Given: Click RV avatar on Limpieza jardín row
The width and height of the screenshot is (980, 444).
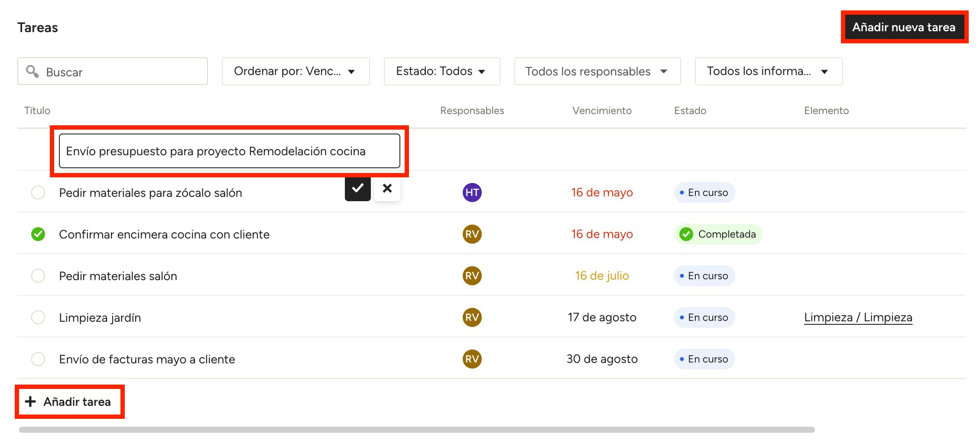Looking at the screenshot, I should [x=472, y=317].
